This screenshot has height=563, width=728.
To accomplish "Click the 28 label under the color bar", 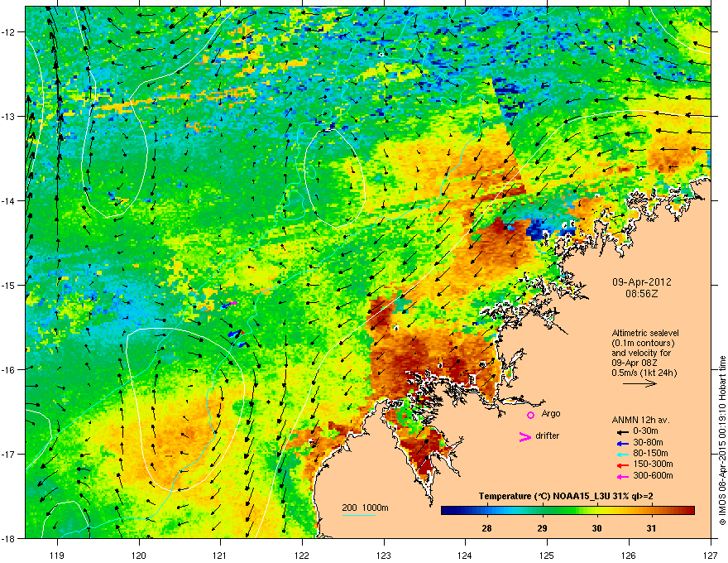I will (x=486, y=528).
